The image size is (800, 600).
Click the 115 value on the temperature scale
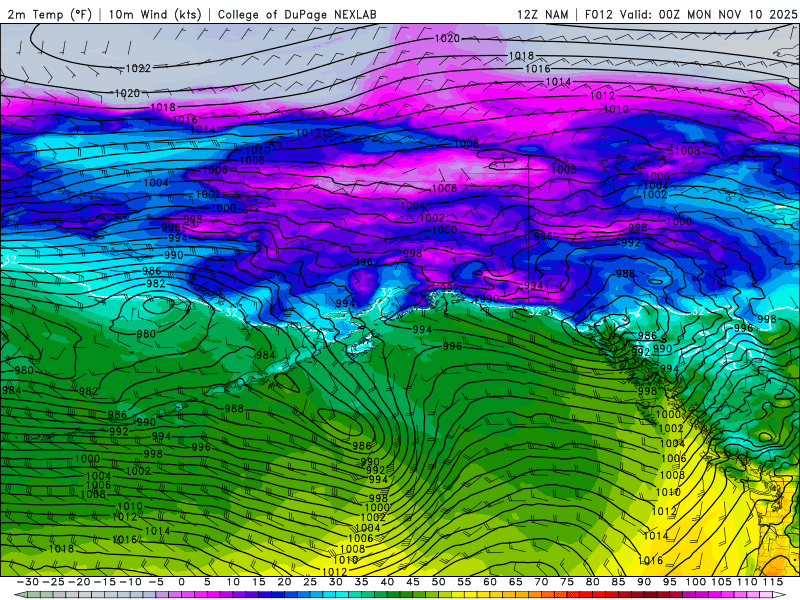pos(773,582)
